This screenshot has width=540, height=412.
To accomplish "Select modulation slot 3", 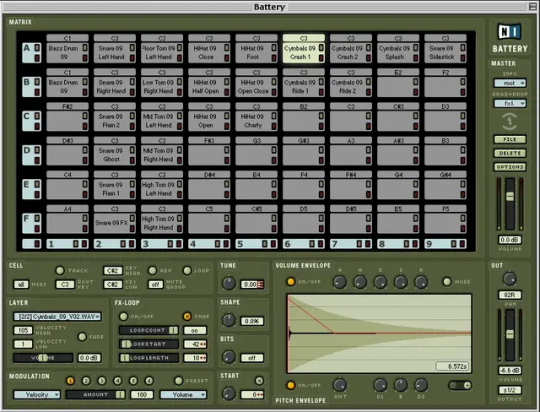I will (102, 381).
